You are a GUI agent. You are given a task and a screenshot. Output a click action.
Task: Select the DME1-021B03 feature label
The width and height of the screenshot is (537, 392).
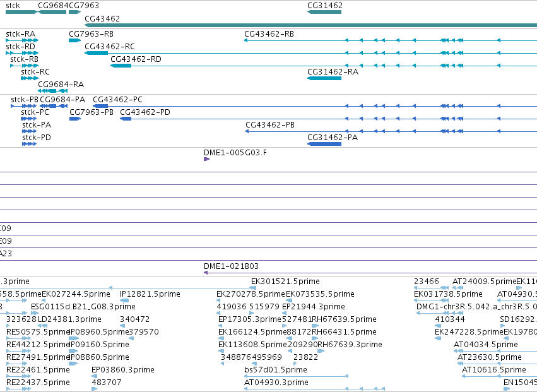click(x=231, y=266)
